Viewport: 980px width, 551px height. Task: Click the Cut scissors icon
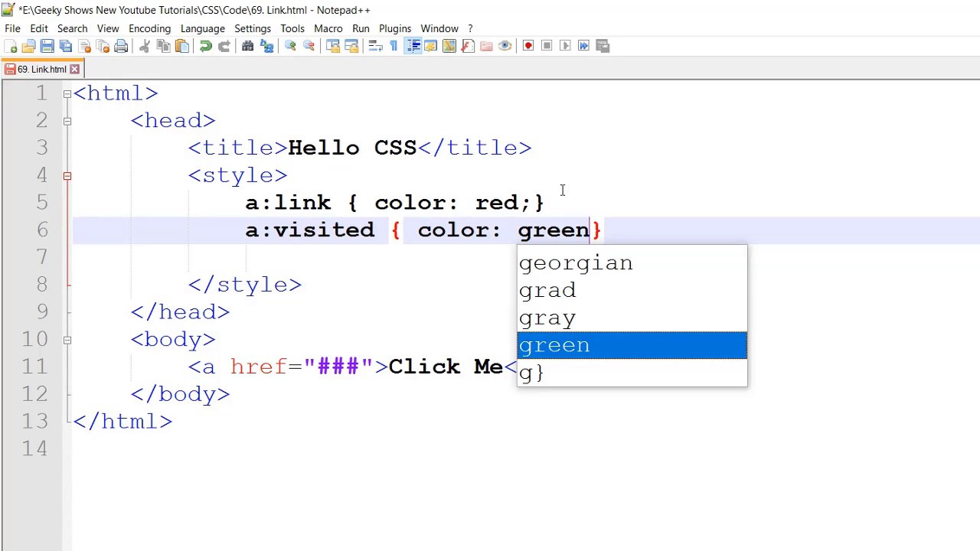(x=145, y=47)
